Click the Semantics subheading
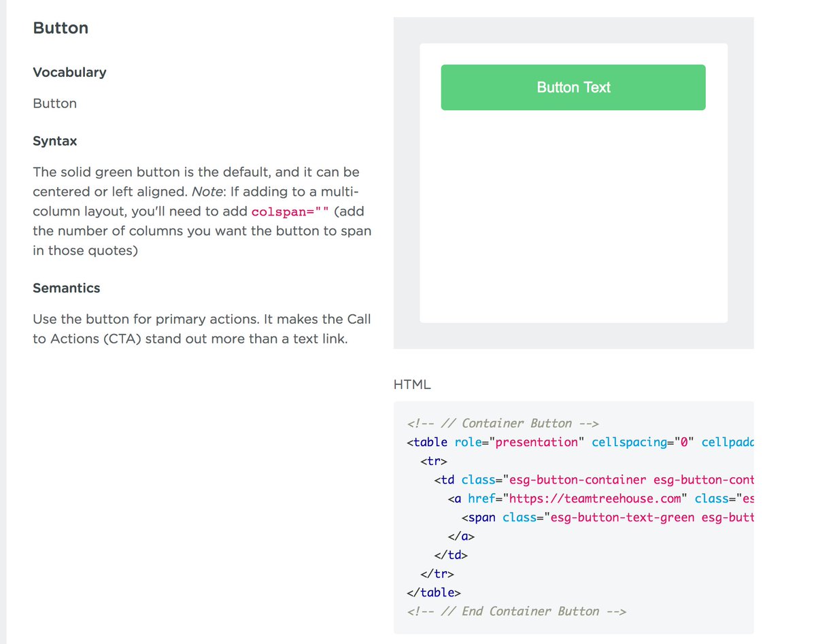816x644 pixels. [x=66, y=288]
